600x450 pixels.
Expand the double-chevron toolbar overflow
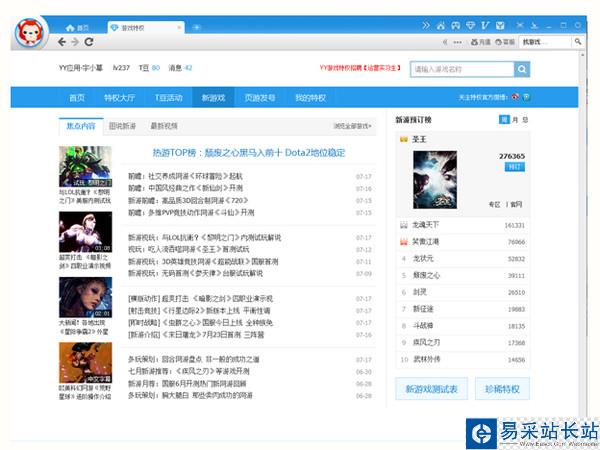426,25
